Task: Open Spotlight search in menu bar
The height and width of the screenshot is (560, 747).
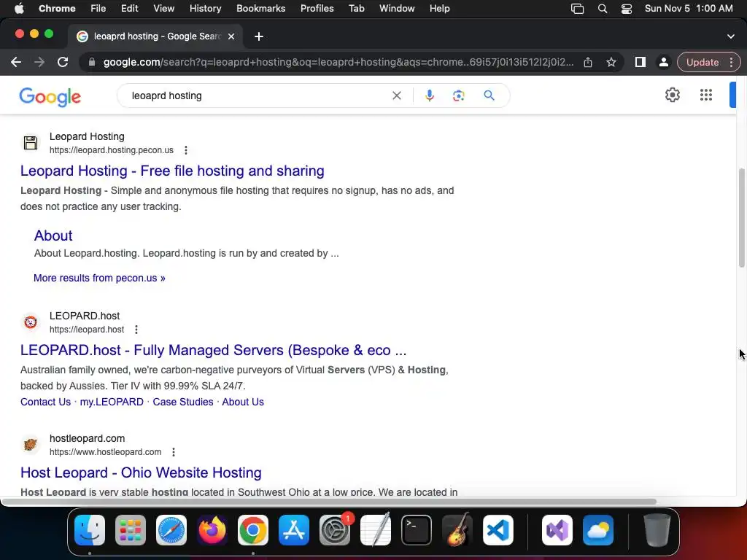Action: [x=602, y=9]
